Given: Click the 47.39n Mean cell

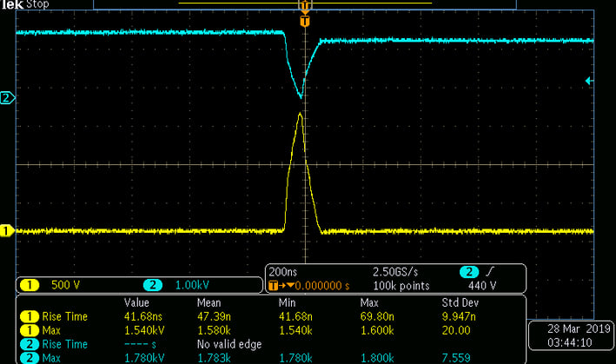Looking at the screenshot, I should 214,316.
